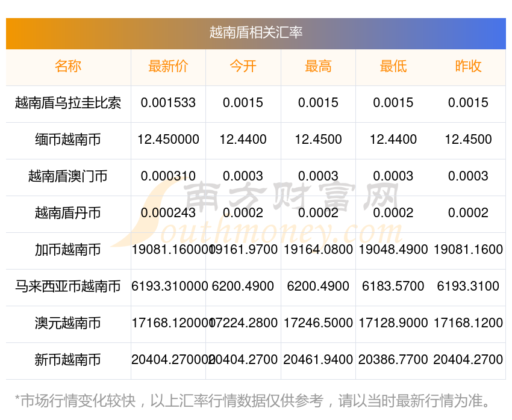Click 马来西亚币越南币 lowest value 6183.5700

393,286
